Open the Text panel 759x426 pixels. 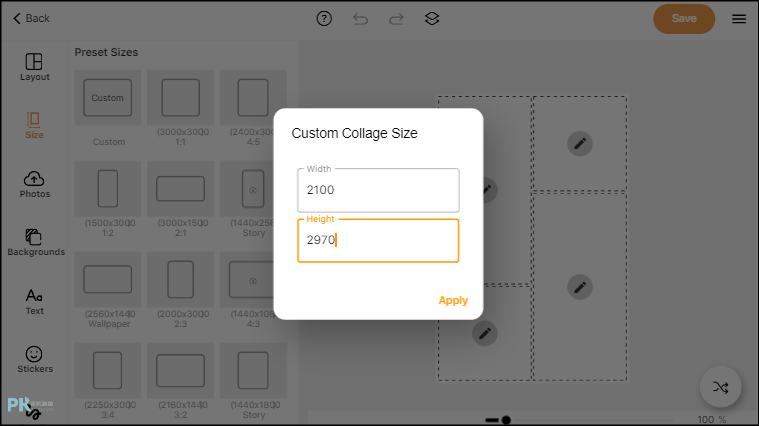coord(34,302)
